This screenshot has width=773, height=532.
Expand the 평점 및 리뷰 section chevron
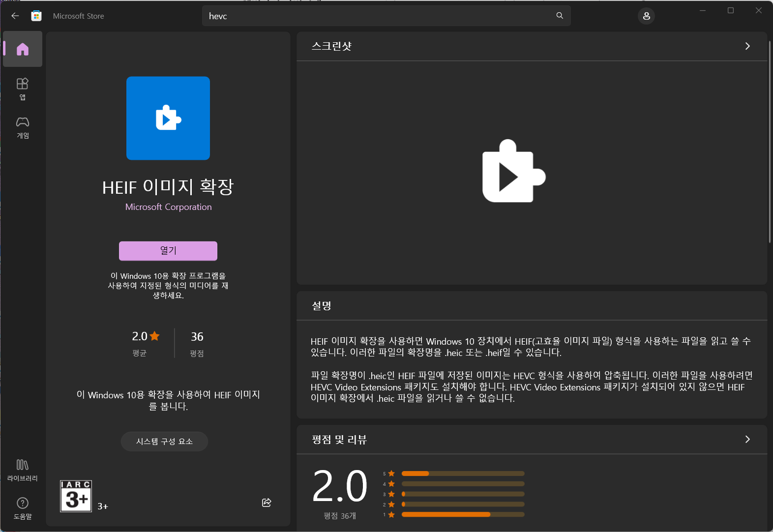(747, 440)
